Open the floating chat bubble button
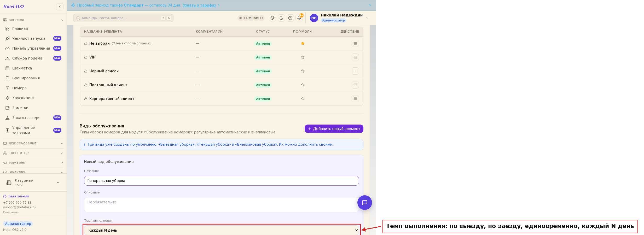 click(x=365, y=203)
